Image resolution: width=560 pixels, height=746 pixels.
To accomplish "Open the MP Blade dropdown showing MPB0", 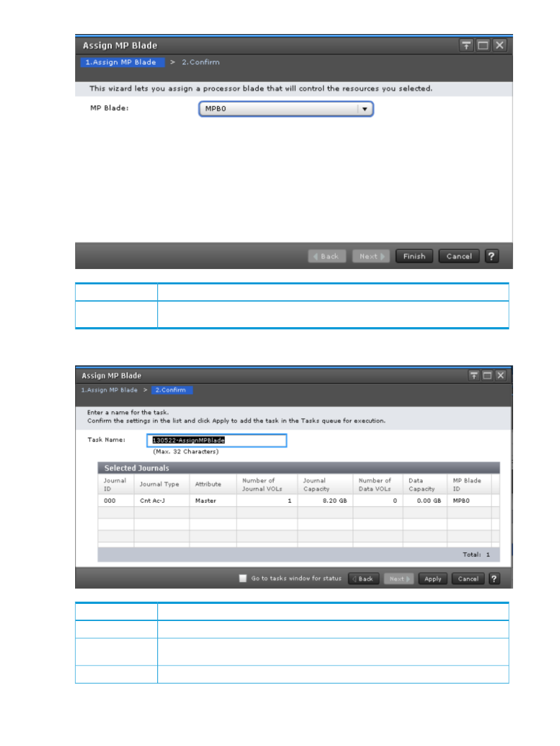I will point(286,109).
